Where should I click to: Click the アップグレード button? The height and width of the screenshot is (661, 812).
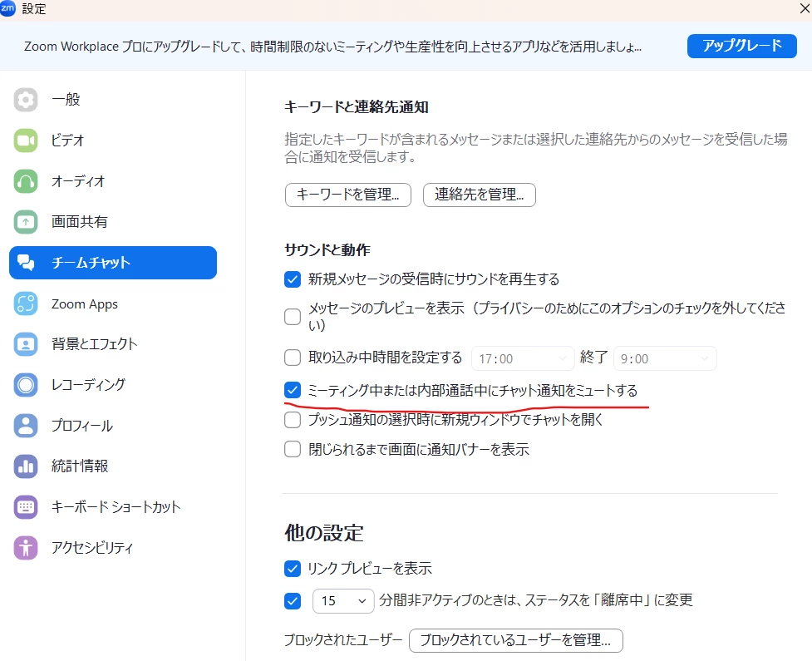741,46
